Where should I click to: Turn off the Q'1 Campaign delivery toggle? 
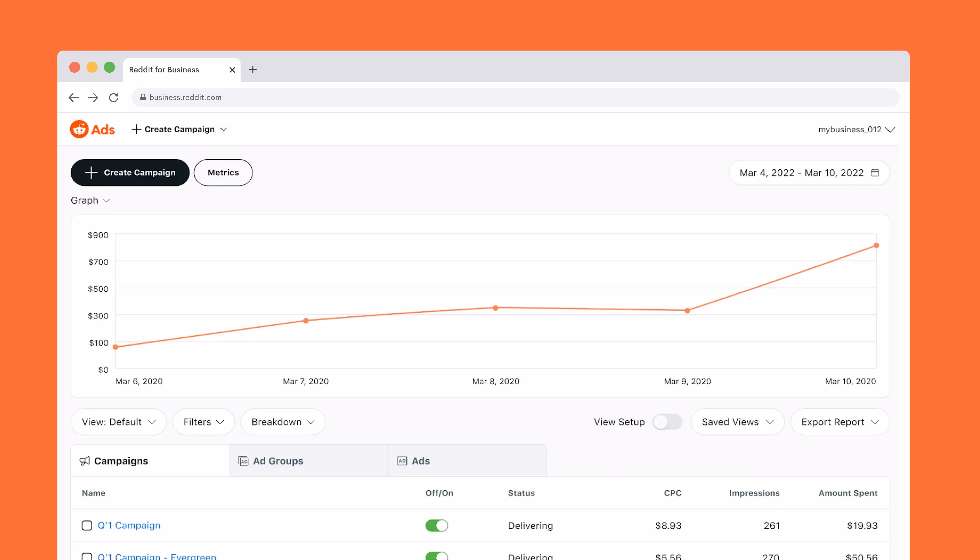pos(437,525)
